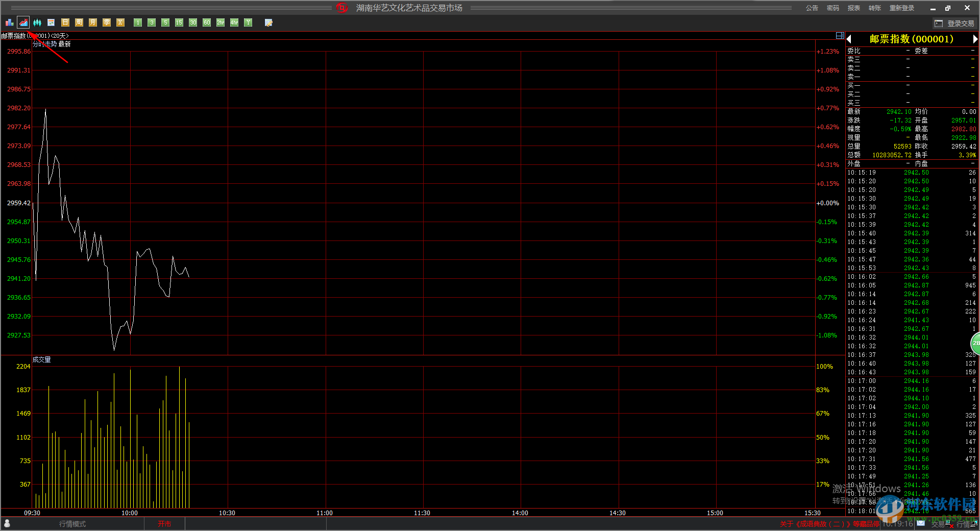Click the 登录交易 login trading button
The image size is (980, 531).
[x=954, y=23]
